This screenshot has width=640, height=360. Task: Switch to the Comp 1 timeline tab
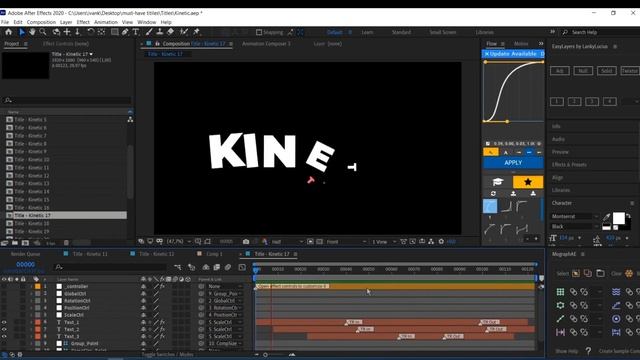pyautogui.click(x=214, y=254)
